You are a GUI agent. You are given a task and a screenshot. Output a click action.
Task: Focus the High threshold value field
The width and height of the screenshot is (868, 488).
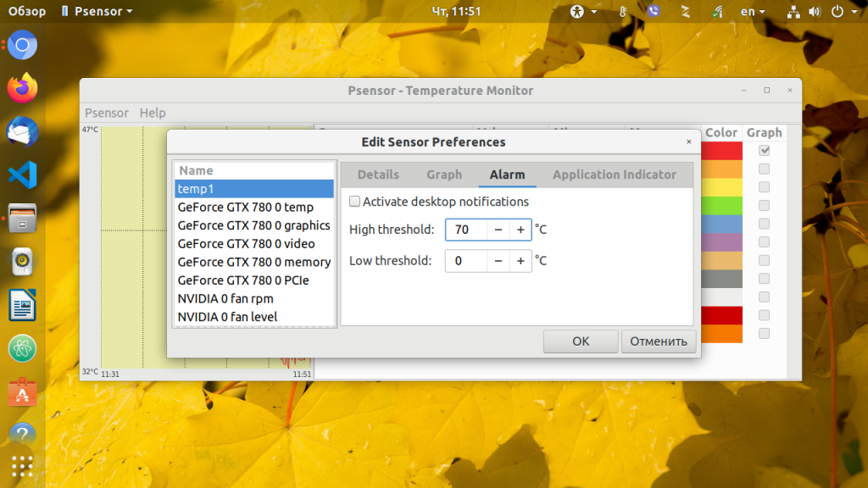pos(466,230)
